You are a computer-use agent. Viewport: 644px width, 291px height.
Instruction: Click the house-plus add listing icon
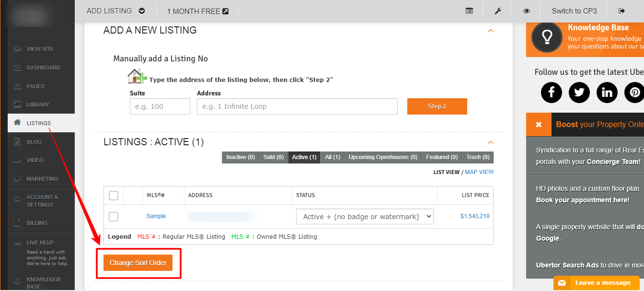coord(137,76)
